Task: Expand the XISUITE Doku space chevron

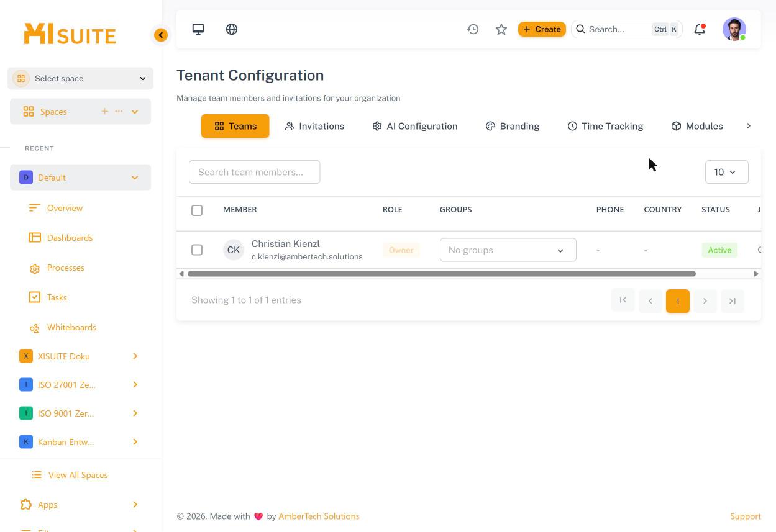Action: [135, 356]
